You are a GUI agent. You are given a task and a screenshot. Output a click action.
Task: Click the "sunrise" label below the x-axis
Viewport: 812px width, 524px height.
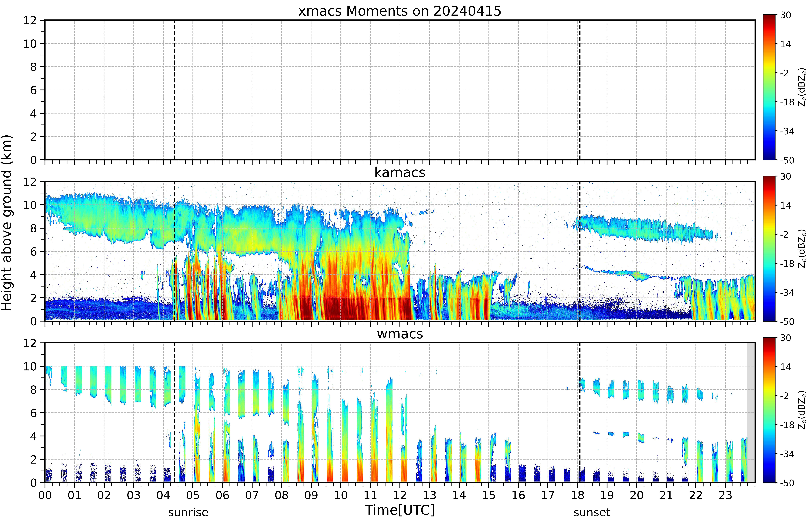[x=188, y=512]
